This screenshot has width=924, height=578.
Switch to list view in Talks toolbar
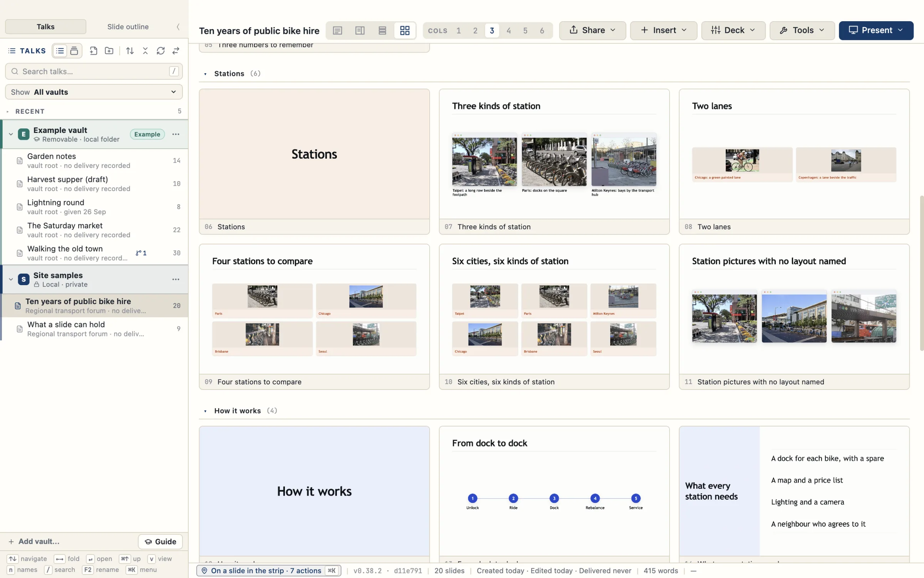(60, 51)
